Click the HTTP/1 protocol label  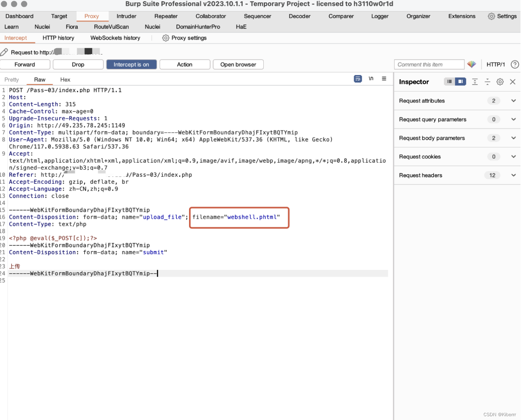(496, 64)
